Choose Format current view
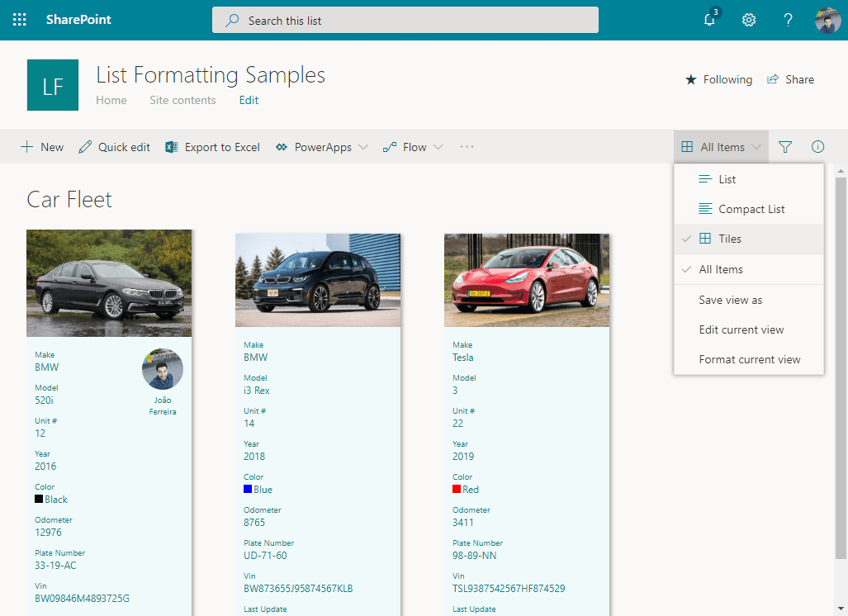The image size is (848, 616). coord(748,360)
